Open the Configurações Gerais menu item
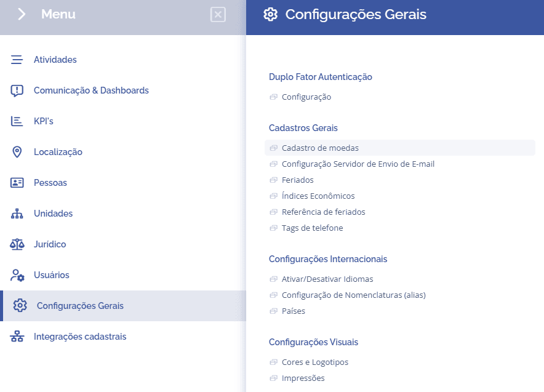Image resolution: width=544 pixels, height=392 pixels. tap(123, 306)
